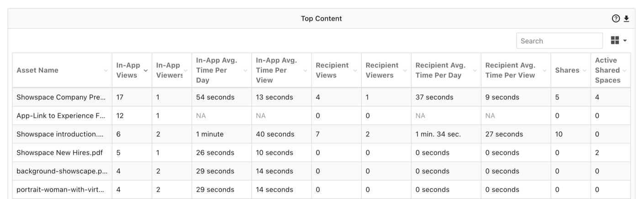The image size is (644, 199).
Task: Open In-App Views column sort chevron
Action: click(146, 70)
